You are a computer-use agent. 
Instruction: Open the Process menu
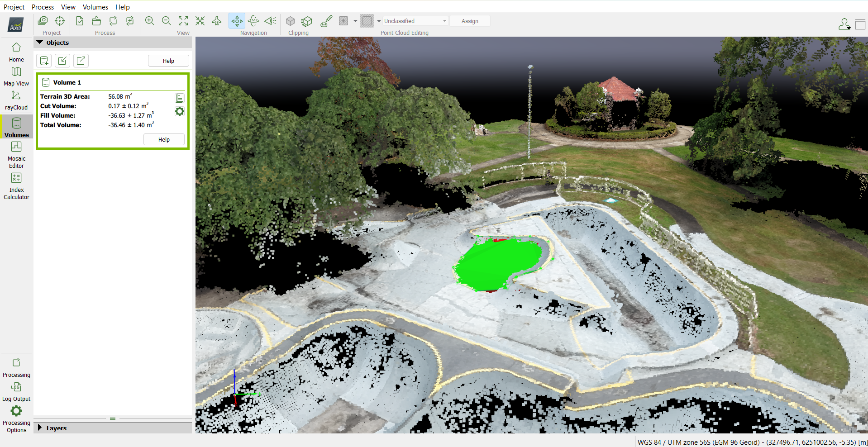coord(43,7)
